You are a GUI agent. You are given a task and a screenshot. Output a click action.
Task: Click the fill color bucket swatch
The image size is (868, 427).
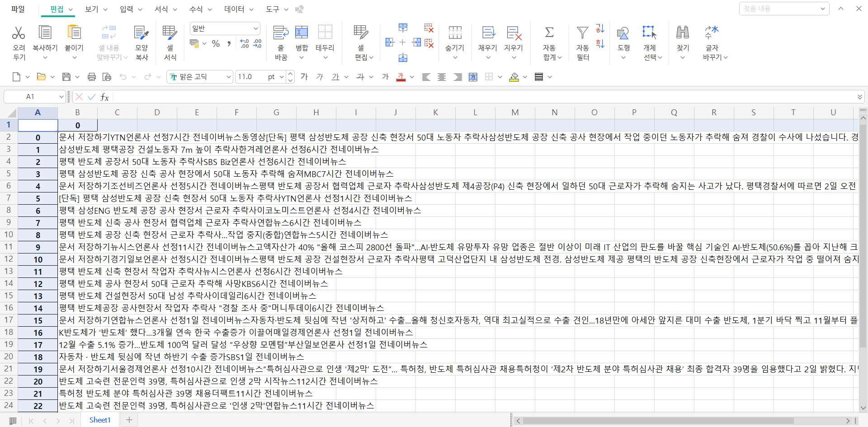coord(514,77)
